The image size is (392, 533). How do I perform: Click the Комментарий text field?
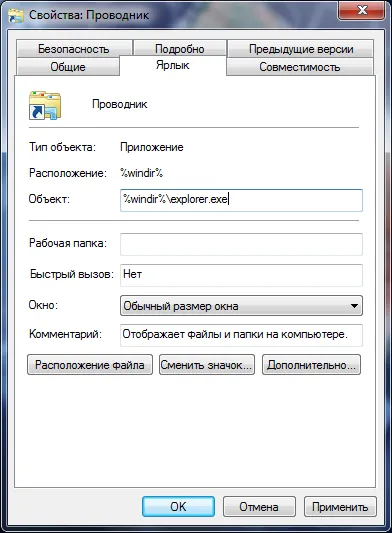coord(241,335)
